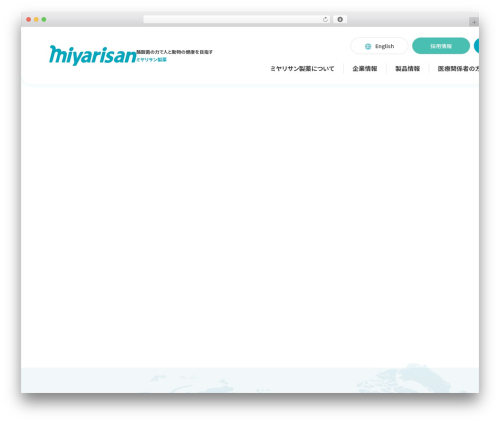Click the globe icon beside English
Screen dimensions: 500x423
click(x=368, y=46)
